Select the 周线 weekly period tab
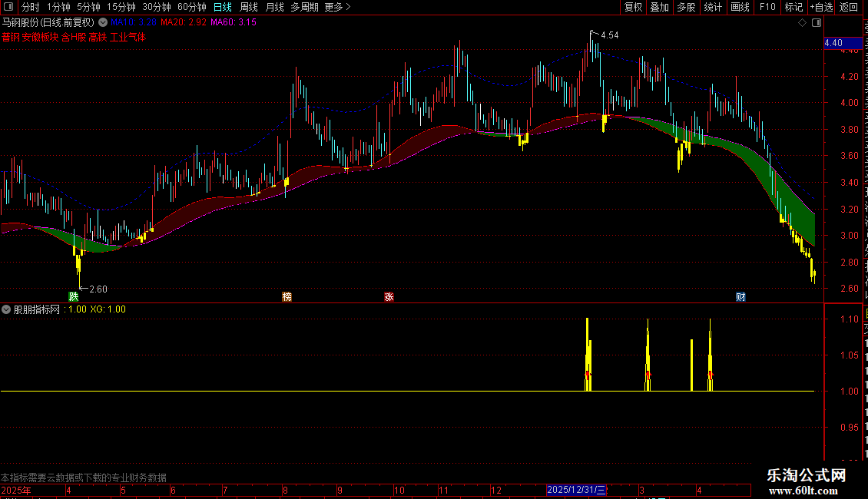The height and width of the screenshot is (499, 868). tap(249, 7)
